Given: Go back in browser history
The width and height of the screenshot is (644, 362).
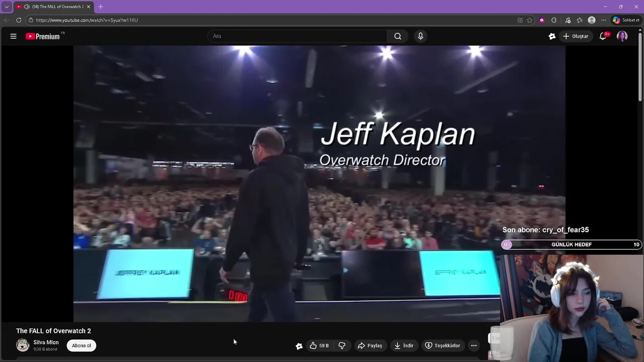Looking at the screenshot, I should pyautogui.click(x=6, y=20).
